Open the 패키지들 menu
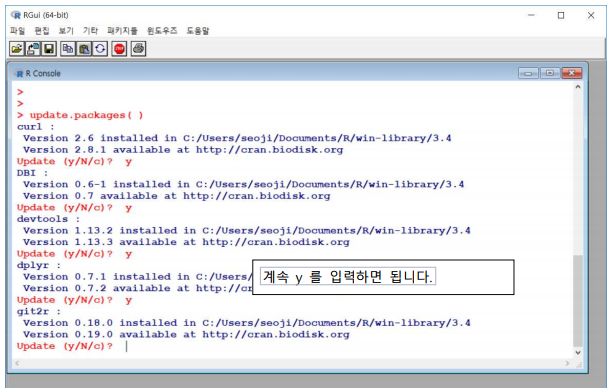Viewport: 610px width, 392px height. [x=122, y=30]
